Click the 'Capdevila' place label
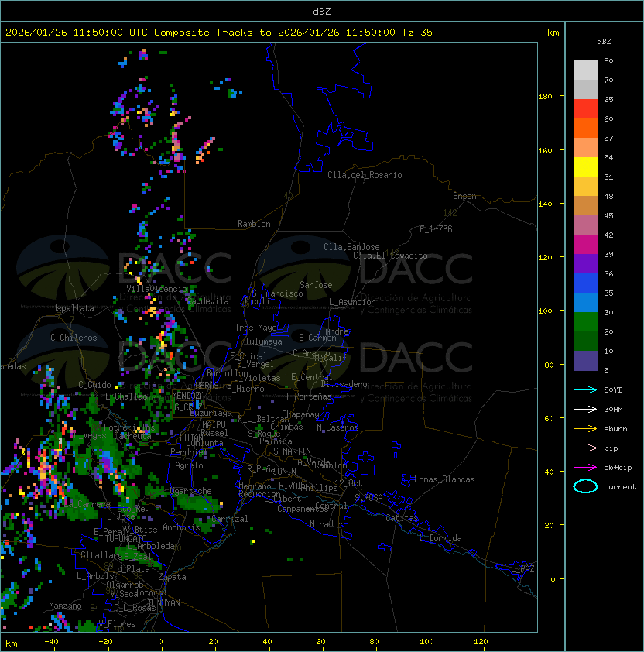Screen dimensions: 644x652 [x=208, y=301]
